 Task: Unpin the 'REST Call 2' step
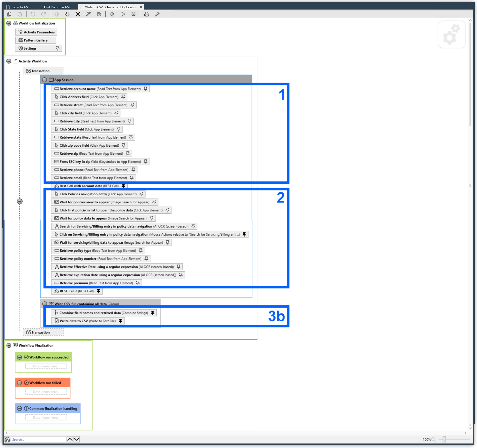point(98,291)
